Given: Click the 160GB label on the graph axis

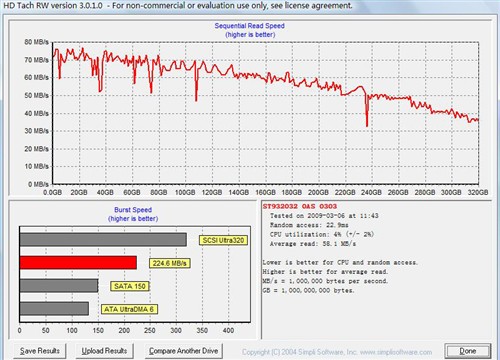Looking at the screenshot, I should click(x=265, y=193).
